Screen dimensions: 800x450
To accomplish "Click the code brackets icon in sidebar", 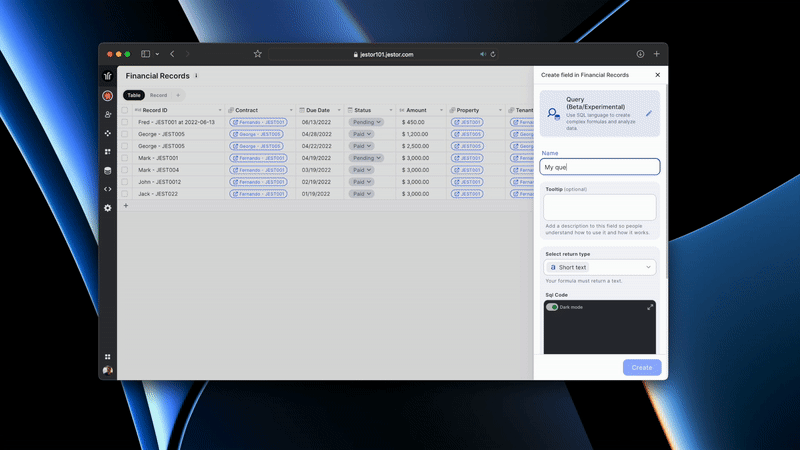I will (108, 188).
